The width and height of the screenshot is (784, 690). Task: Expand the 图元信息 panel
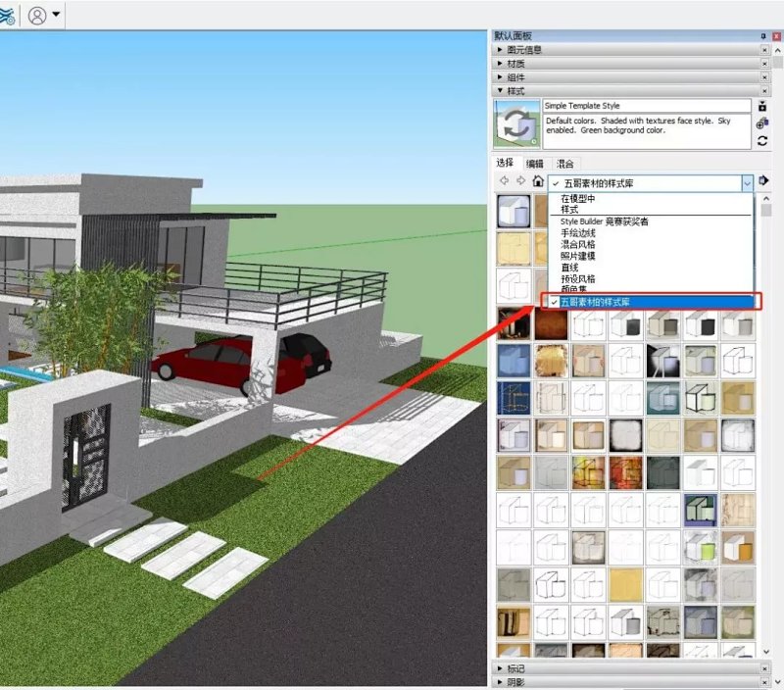pyautogui.click(x=500, y=50)
